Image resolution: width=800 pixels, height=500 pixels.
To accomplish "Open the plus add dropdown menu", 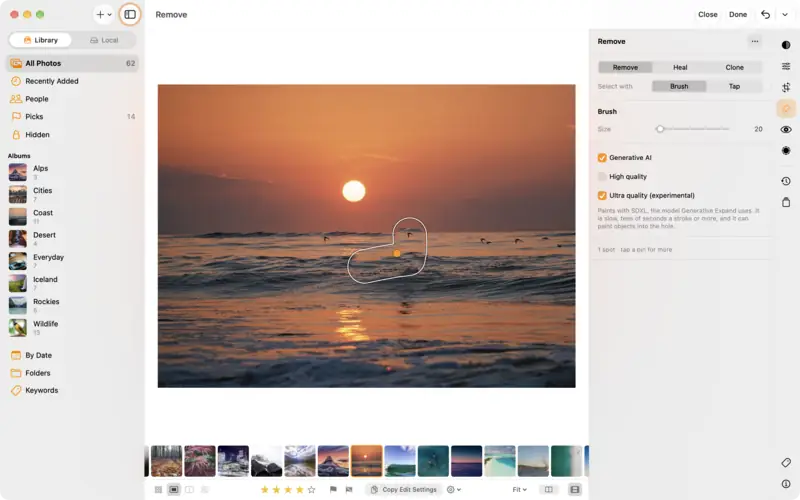I will (x=104, y=14).
